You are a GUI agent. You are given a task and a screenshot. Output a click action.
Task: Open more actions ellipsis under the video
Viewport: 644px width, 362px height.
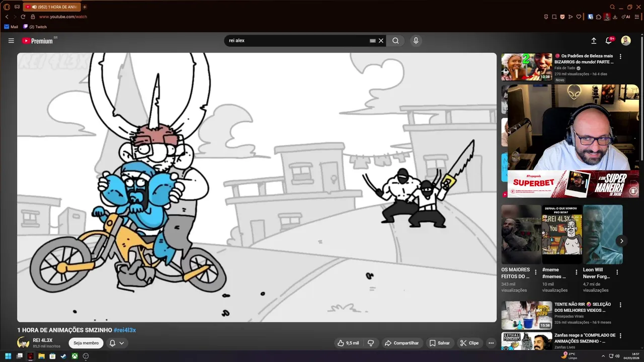(491, 343)
